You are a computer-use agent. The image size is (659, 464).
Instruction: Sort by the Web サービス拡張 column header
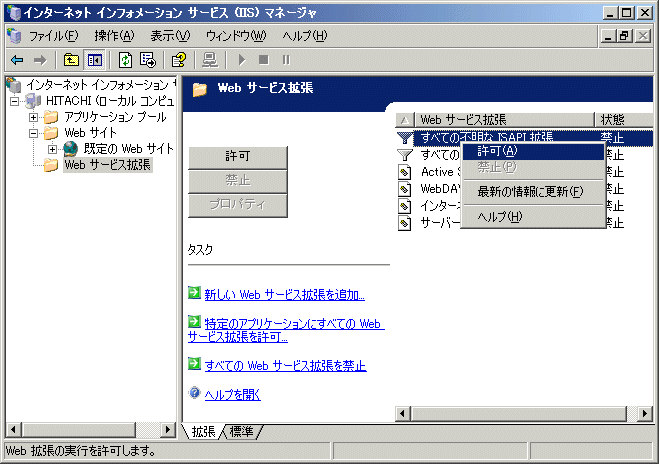tap(504, 120)
